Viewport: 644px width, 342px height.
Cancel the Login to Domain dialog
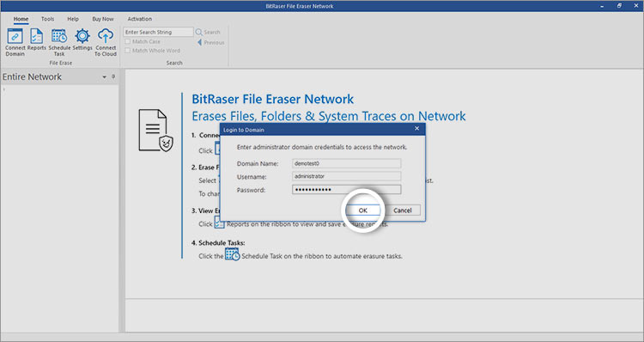(403, 210)
